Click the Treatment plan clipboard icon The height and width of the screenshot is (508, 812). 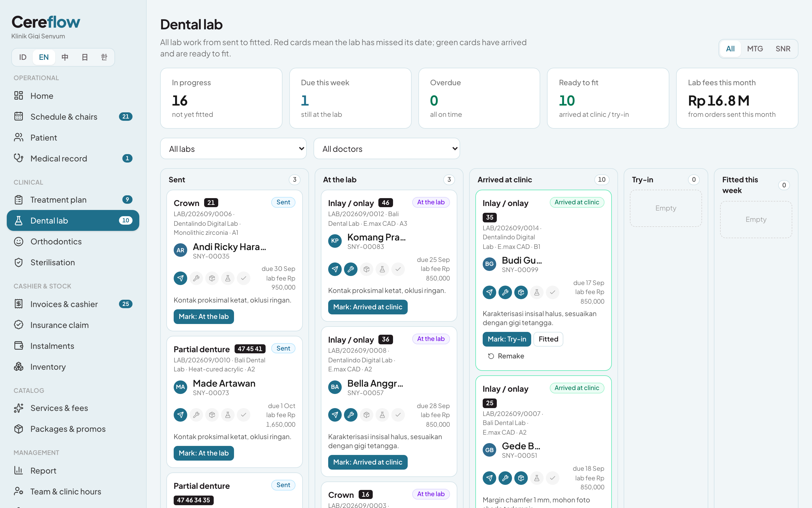18,200
